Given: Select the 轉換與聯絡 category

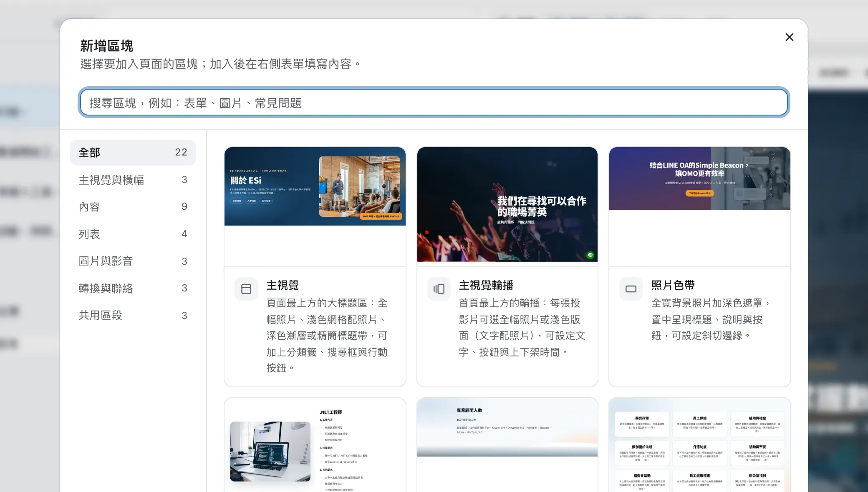Looking at the screenshot, I should click(x=133, y=288).
